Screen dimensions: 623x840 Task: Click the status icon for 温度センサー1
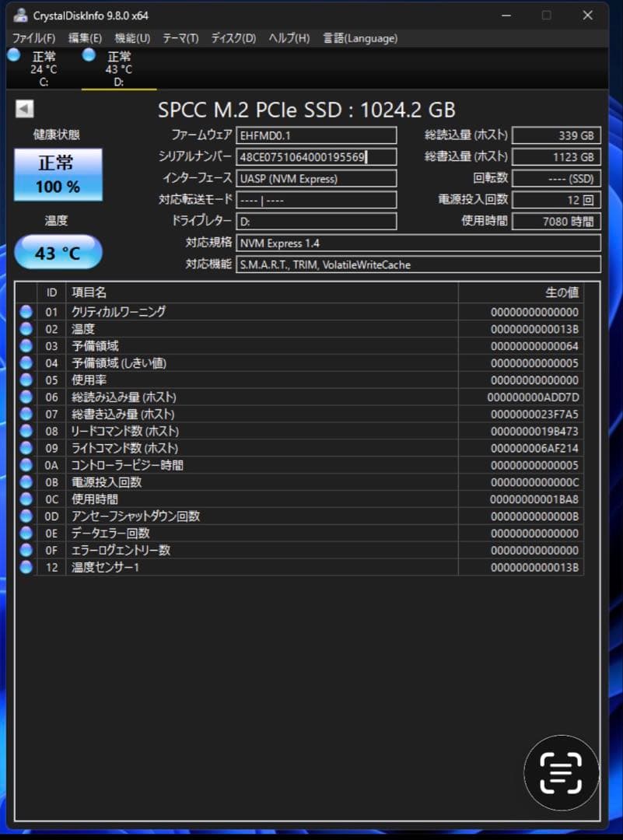[x=26, y=567]
